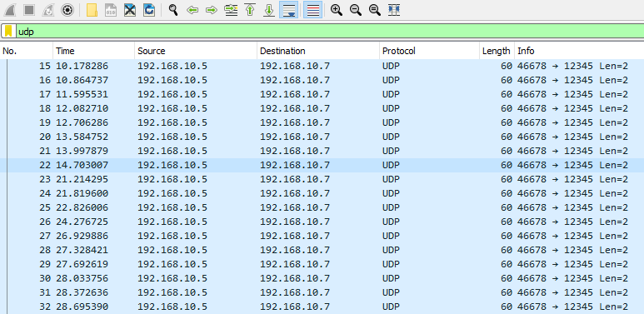Sort by the Protocol column header
This screenshot has height=314, width=644.
(429, 51)
